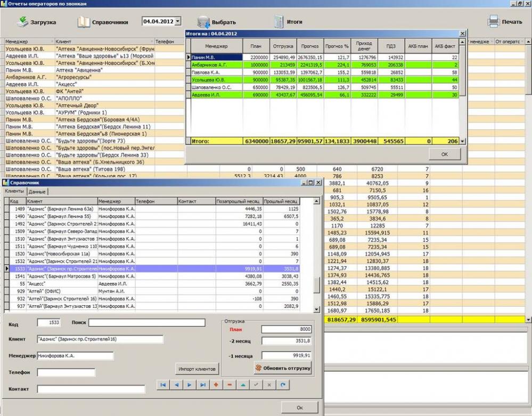
Task: Open the 04.04.2012 date dropdown
Action: [x=177, y=21]
